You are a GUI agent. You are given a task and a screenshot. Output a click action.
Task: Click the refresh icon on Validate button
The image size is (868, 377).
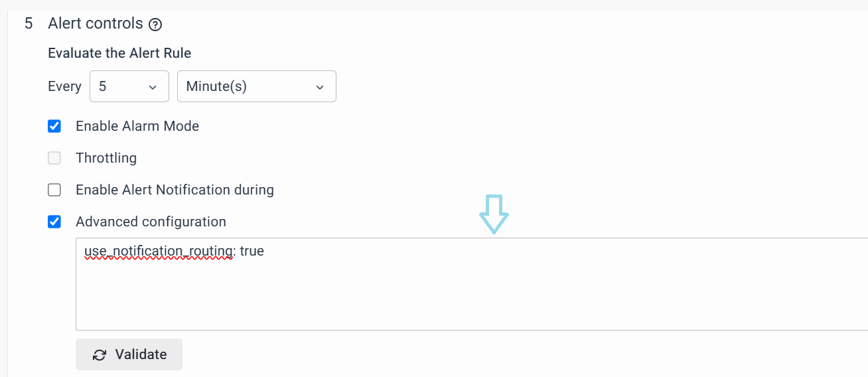pyautogui.click(x=100, y=354)
